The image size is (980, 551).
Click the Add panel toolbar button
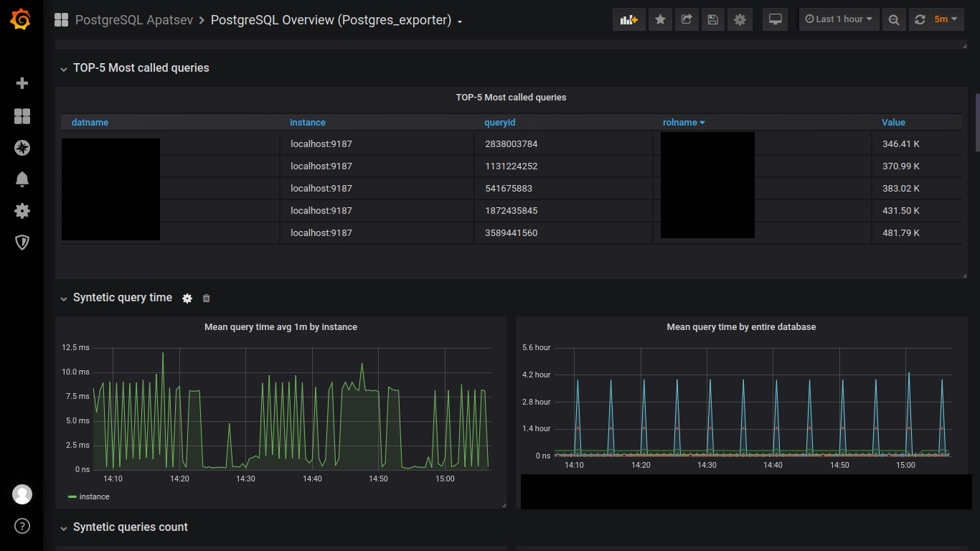click(628, 19)
